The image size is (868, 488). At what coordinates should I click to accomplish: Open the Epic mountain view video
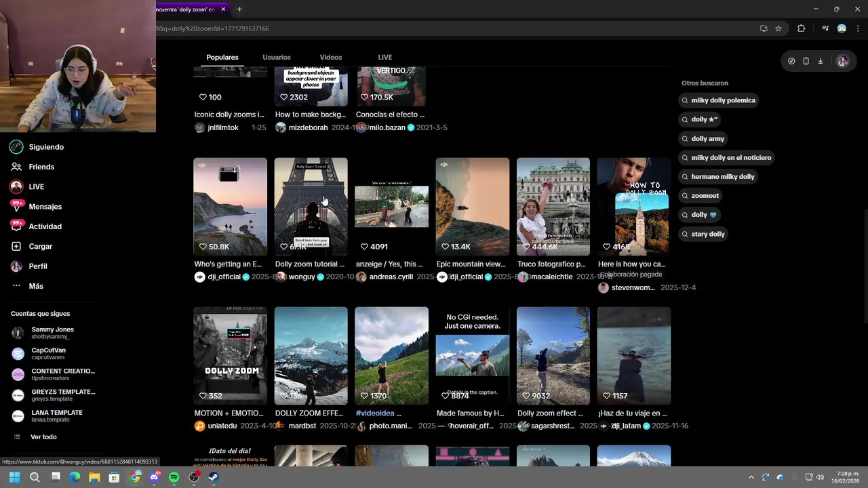pos(473,207)
